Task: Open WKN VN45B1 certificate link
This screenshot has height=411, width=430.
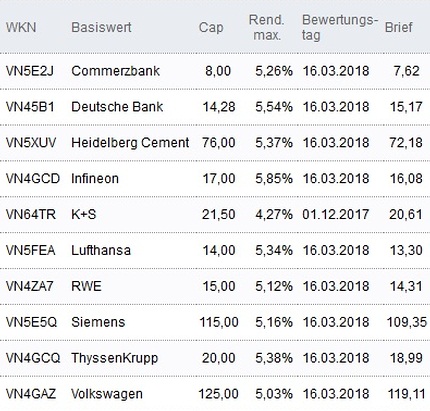Action: 30,107
